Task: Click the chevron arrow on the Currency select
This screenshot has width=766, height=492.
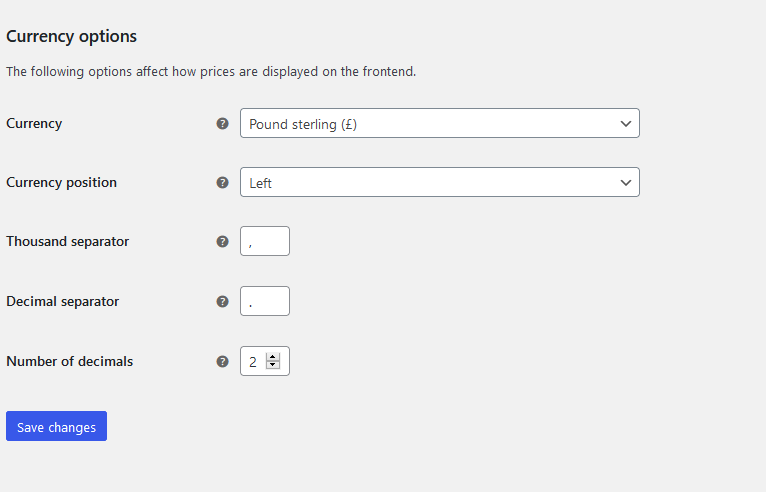Action: coord(626,123)
